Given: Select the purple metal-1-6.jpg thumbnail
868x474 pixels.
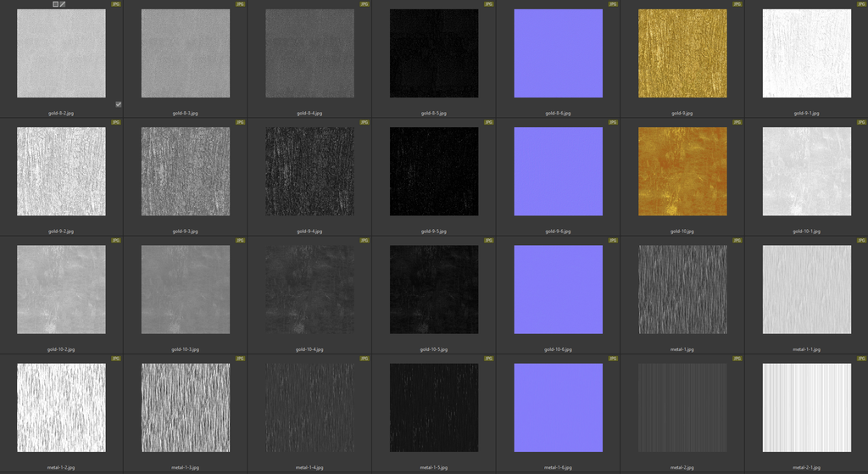Looking at the screenshot, I should coord(558,408).
